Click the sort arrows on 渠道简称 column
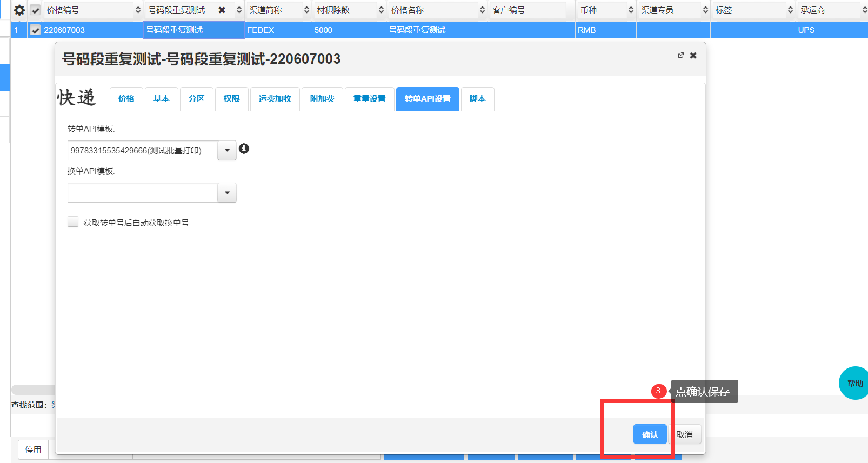This screenshot has height=463, width=868. coord(306,10)
